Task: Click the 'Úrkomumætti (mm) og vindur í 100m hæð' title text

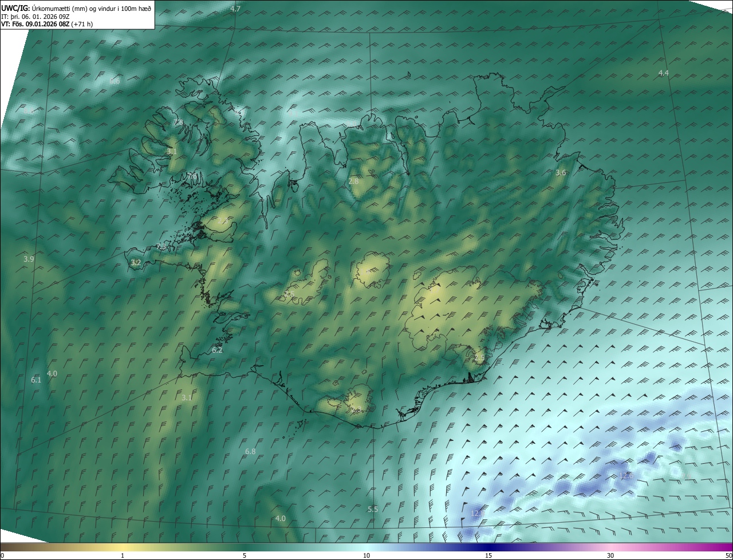Action: coord(90,9)
